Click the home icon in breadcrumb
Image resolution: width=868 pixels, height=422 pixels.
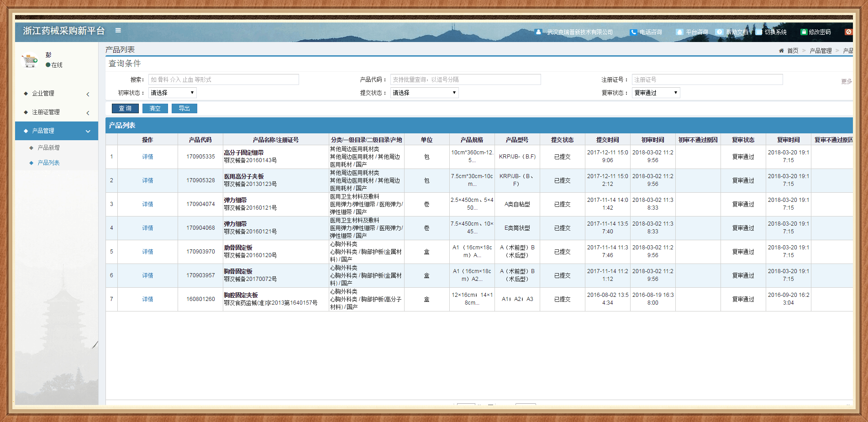coord(781,51)
